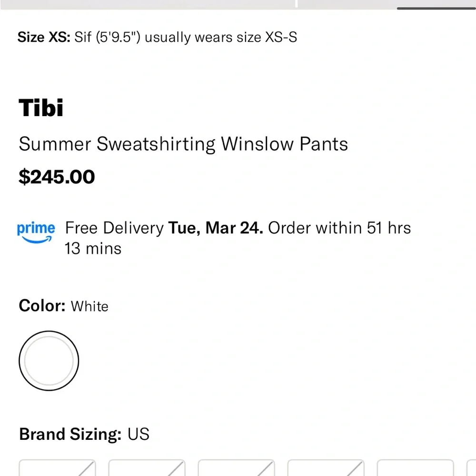
Task: Open the Summer Sweatshirting Winslow Pants title
Action: (x=183, y=144)
